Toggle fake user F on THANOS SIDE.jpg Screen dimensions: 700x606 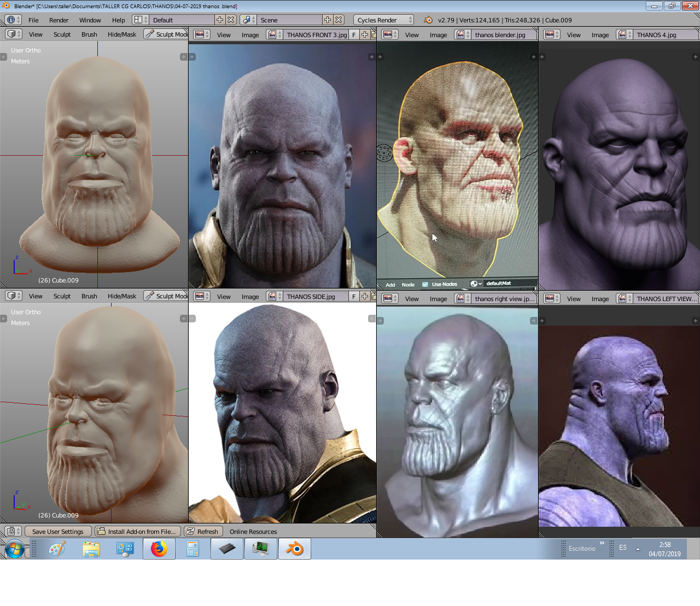354,296
